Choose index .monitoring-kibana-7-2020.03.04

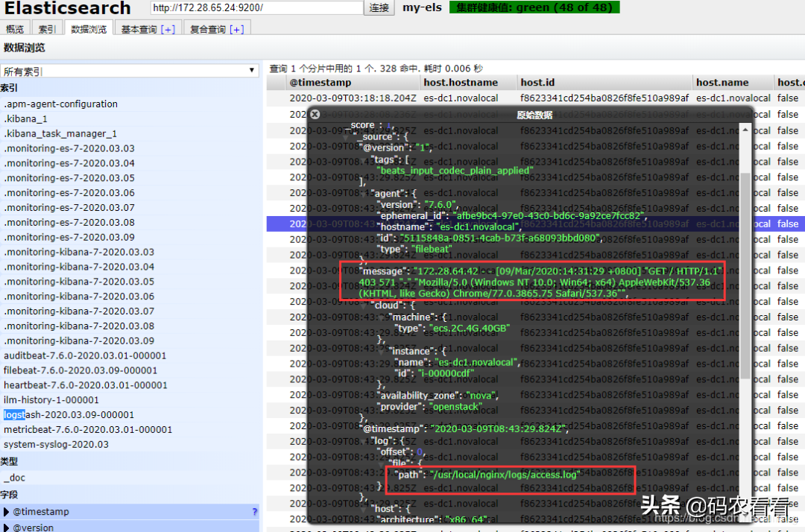[79, 267]
